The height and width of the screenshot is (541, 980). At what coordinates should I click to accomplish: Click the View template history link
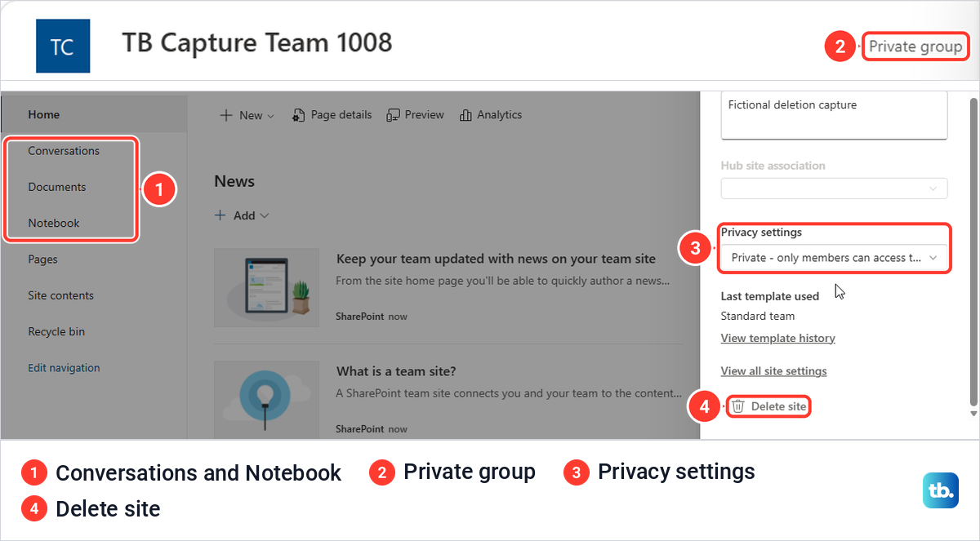(x=777, y=338)
